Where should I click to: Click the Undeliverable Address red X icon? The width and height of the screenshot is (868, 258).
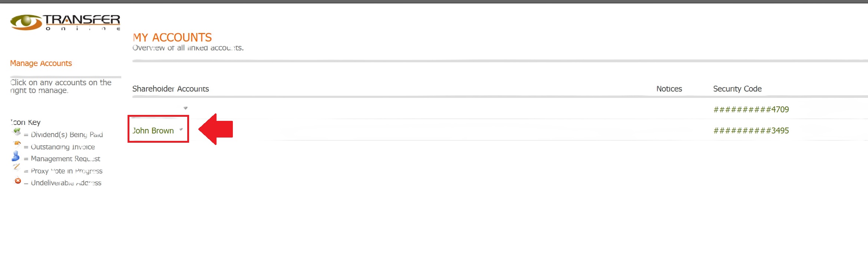tap(17, 181)
